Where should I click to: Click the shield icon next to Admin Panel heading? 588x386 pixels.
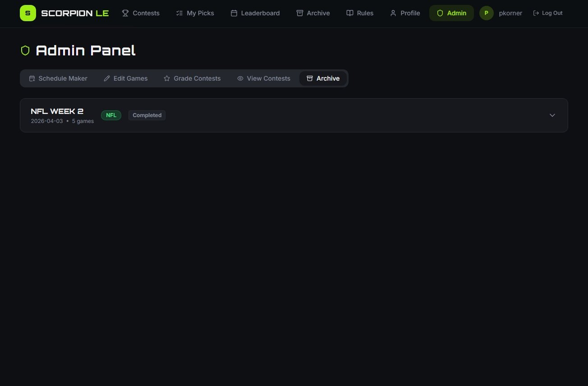25,50
